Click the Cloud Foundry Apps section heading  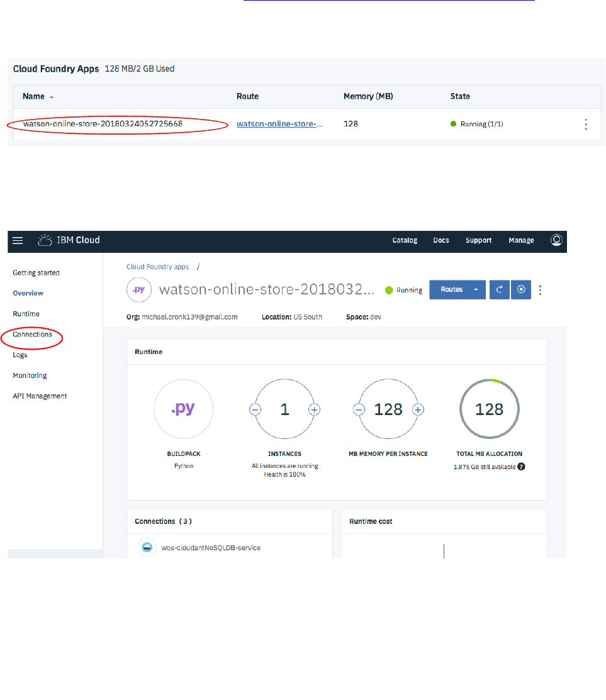56,69
